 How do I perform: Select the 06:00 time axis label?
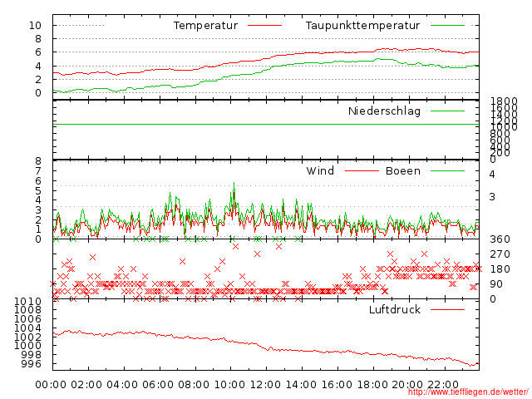158,384
